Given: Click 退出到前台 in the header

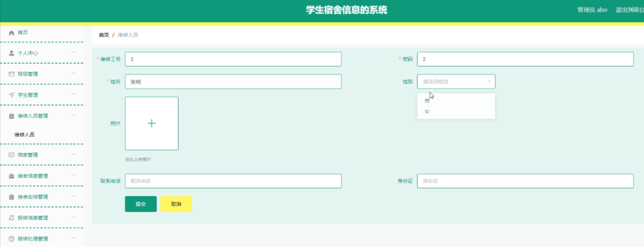Looking at the screenshot, I should tap(630, 10).
